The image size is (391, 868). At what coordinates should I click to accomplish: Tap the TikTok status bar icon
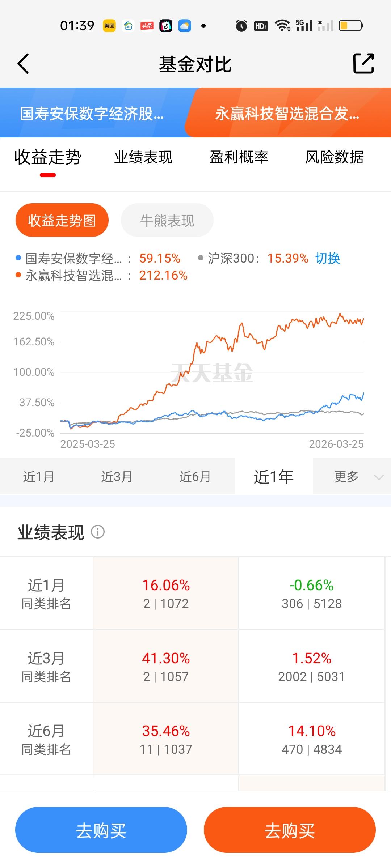click(x=166, y=26)
